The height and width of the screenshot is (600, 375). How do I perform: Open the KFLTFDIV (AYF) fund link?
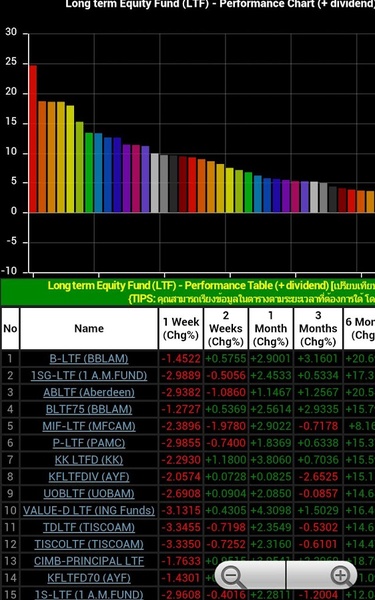pyautogui.click(x=89, y=476)
